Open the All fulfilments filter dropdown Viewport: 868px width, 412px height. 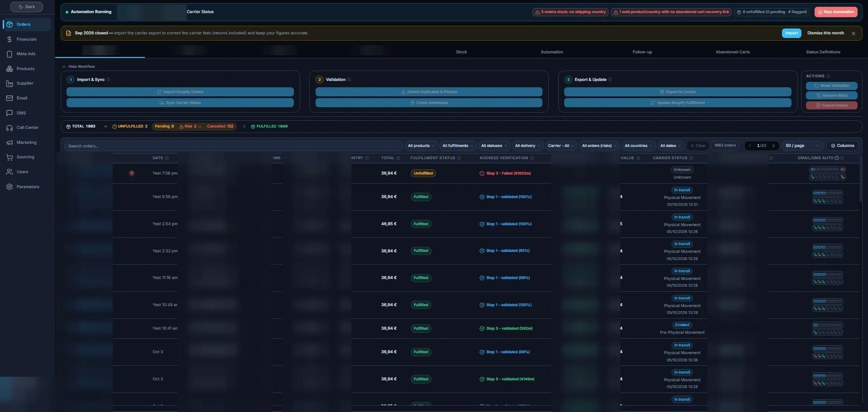[458, 146]
